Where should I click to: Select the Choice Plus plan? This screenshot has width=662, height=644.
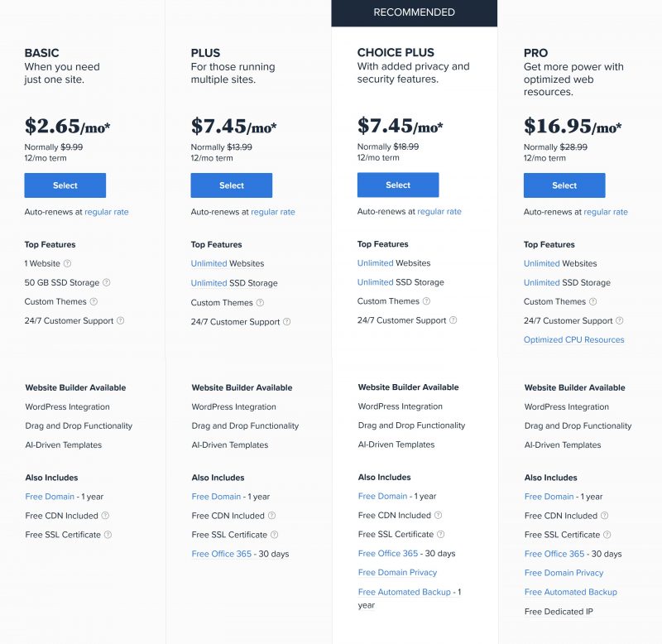tap(398, 185)
